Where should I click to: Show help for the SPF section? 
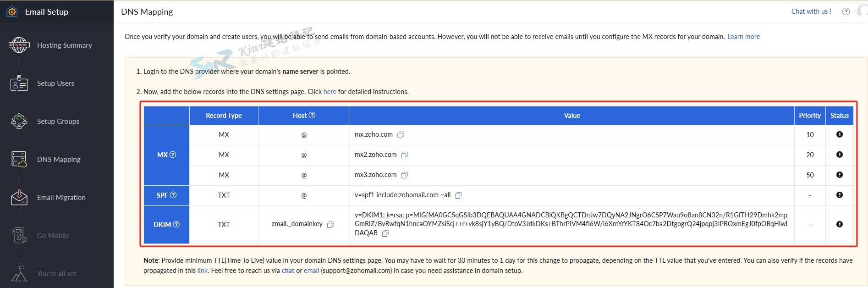pyautogui.click(x=173, y=195)
